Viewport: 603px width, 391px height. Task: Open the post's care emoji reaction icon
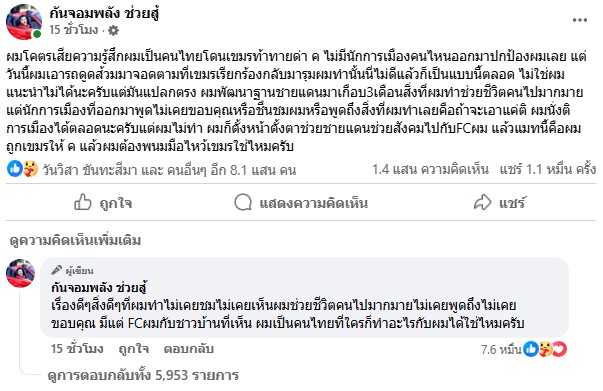pyautogui.click(x=30, y=169)
